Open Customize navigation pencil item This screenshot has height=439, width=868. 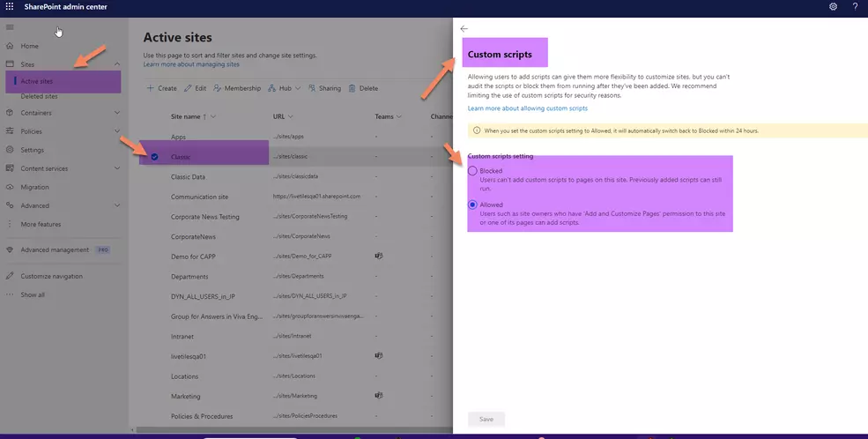click(51, 276)
